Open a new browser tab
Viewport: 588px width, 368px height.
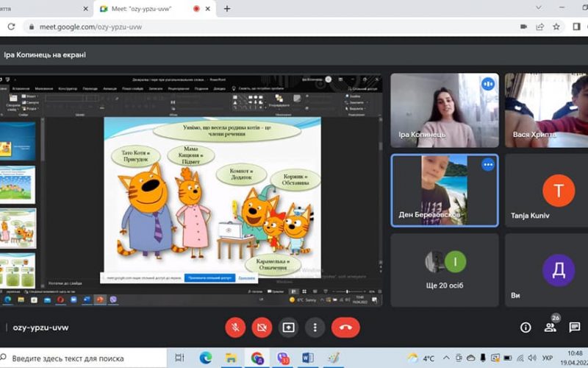(x=226, y=9)
